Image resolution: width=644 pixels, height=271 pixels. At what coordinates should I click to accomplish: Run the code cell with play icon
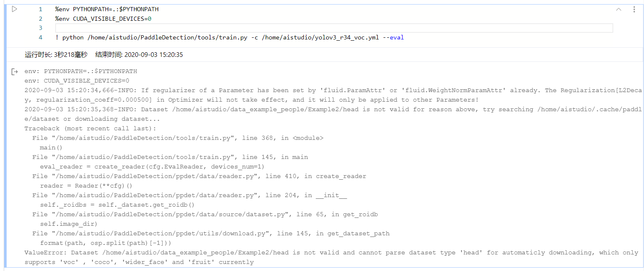[15, 9]
